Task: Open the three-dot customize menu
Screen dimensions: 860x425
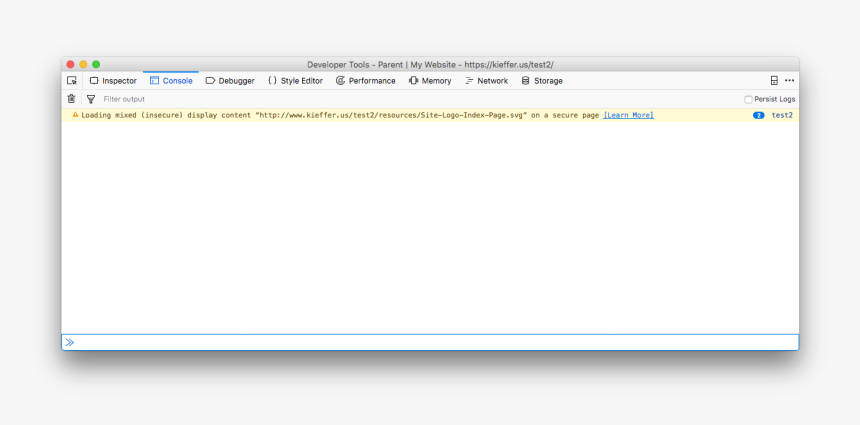Action: coord(789,81)
